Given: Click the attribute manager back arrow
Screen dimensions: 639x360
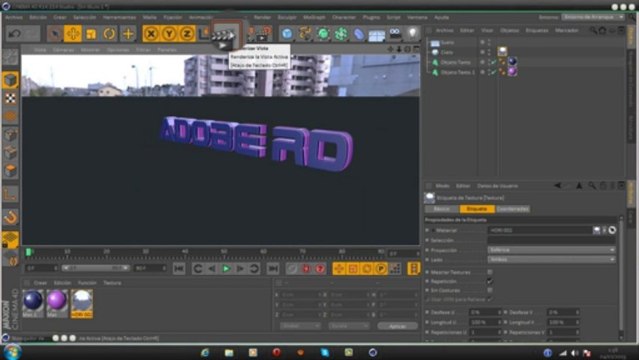Looking at the screenshot, I should tap(557, 186).
